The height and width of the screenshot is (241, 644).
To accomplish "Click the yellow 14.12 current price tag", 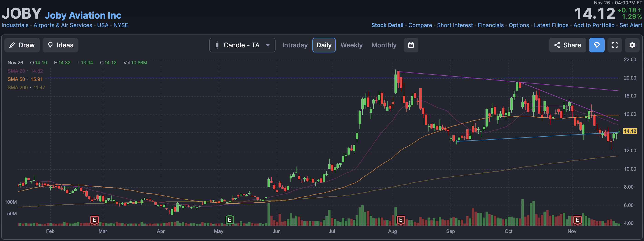I will click(630, 131).
